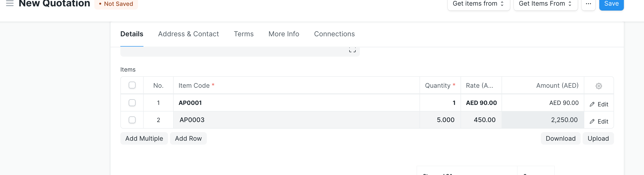This screenshot has height=175, width=644.
Task: Check the checkbox for row AP0001
Action: (x=132, y=103)
